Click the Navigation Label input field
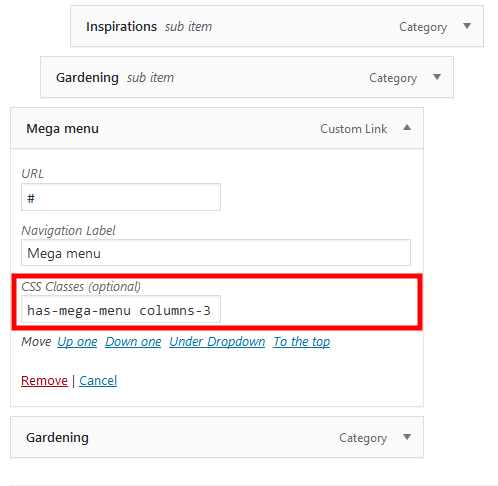 216,253
